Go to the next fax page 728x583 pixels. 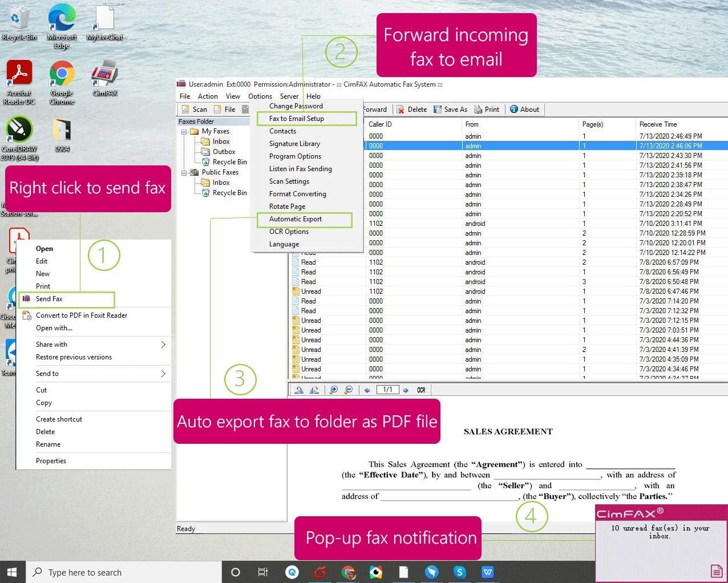click(406, 390)
